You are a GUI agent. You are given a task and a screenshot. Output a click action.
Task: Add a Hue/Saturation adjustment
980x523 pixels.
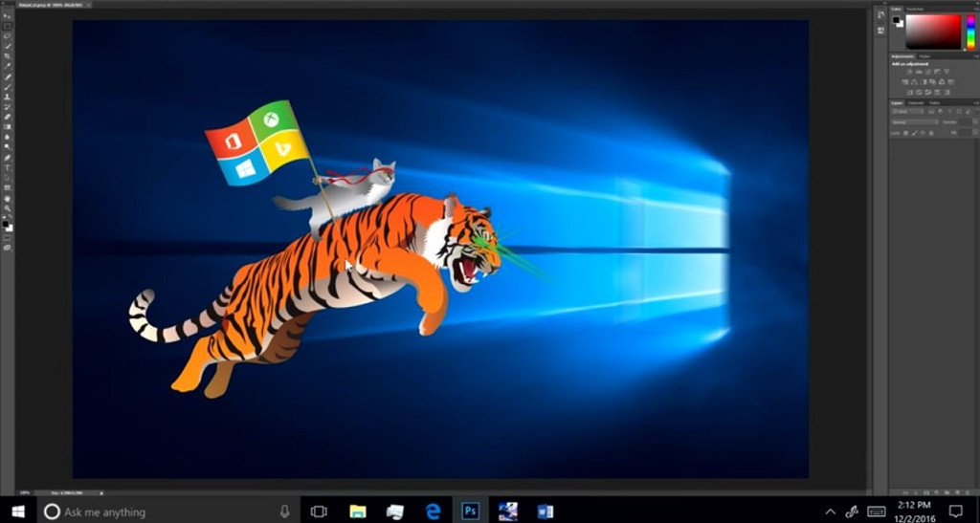(905, 82)
